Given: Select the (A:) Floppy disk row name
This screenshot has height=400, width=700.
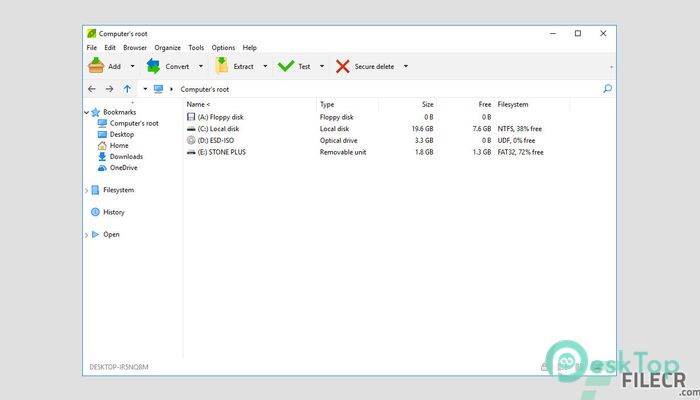Looking at the screenshot, I should click(221, 117).
